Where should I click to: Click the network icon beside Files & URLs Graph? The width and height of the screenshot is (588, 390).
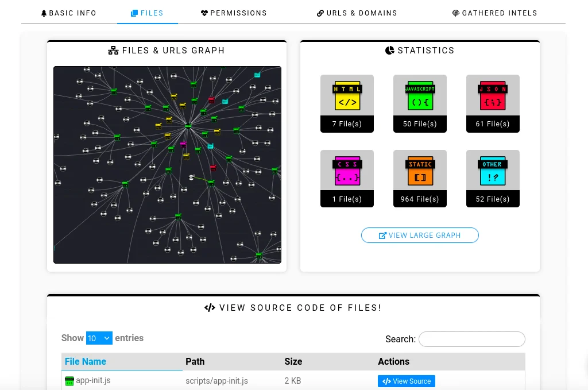[x=113, y=50]
